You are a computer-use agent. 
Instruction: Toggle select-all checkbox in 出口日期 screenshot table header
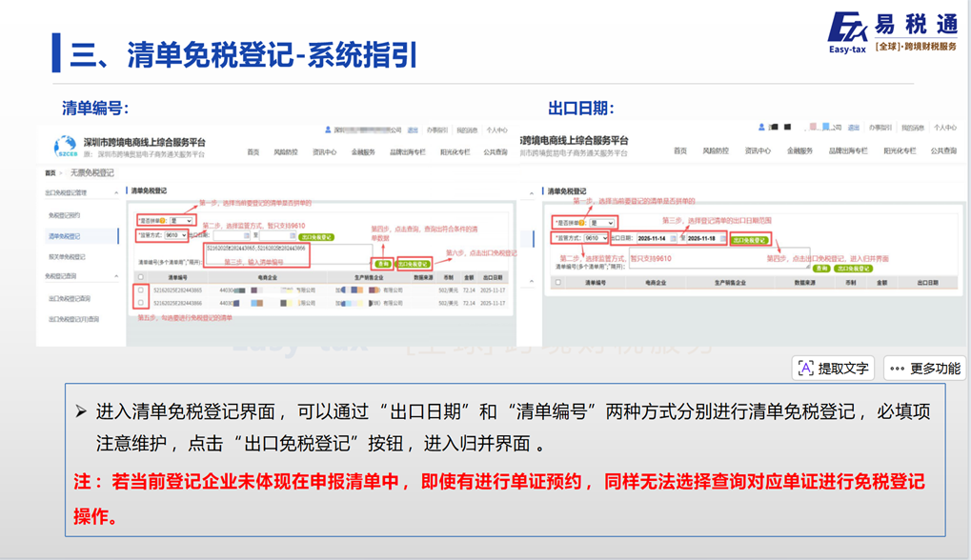558,283
